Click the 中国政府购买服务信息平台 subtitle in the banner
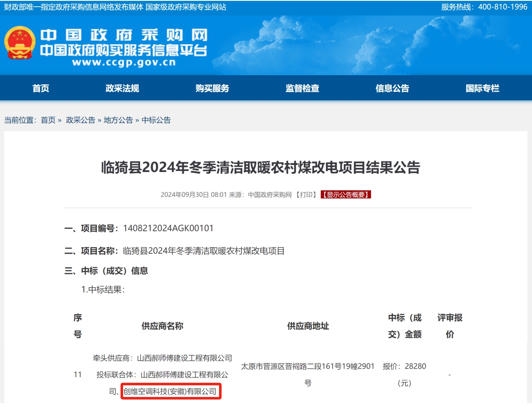532x407 pixels. pos(124,50)
